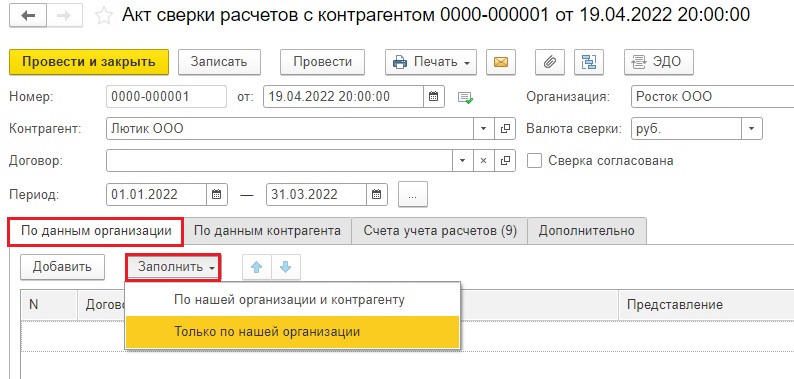Open the ЭДО button
The image size is (794, 379).
659,62
